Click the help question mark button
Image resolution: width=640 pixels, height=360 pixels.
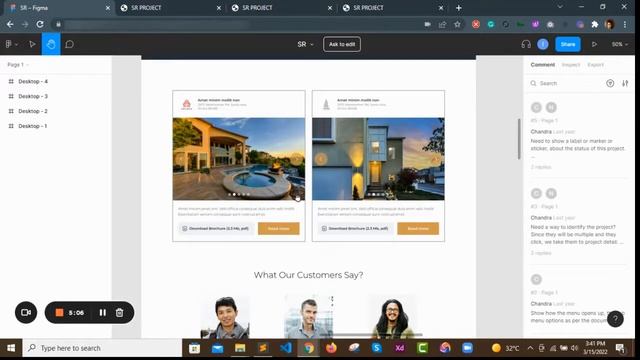pyautogui.click(x=615, y=319)
